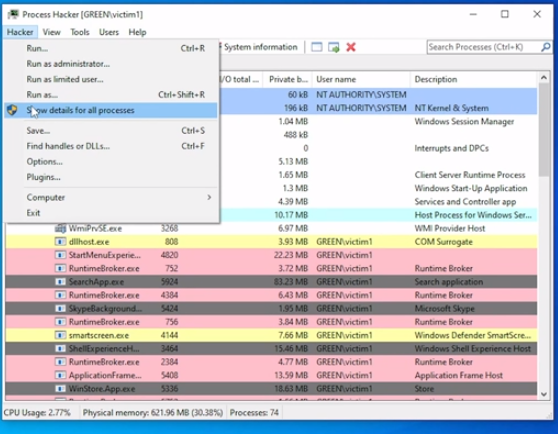Click scrollbar up arrow
The image size is (558, 434).
point(544,78)
